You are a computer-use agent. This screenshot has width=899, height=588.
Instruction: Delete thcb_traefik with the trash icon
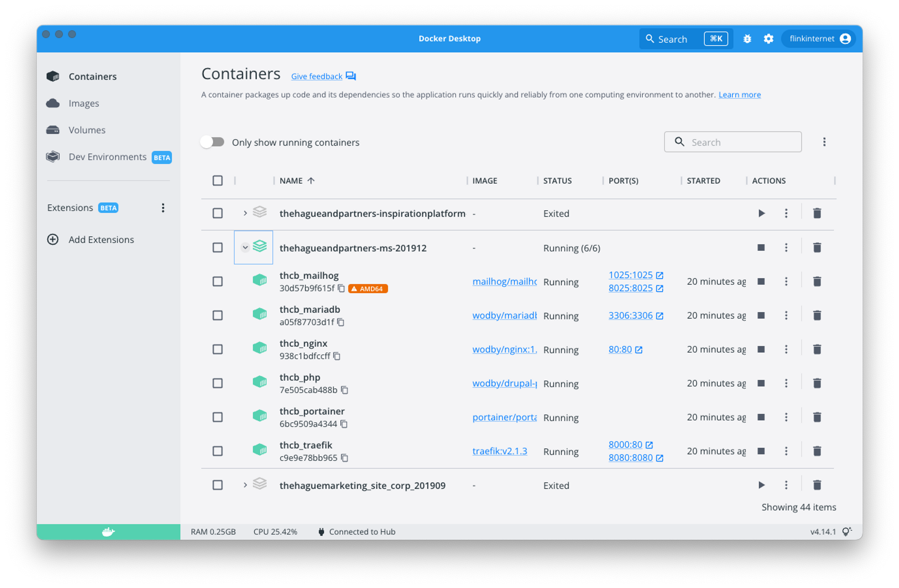817,451
